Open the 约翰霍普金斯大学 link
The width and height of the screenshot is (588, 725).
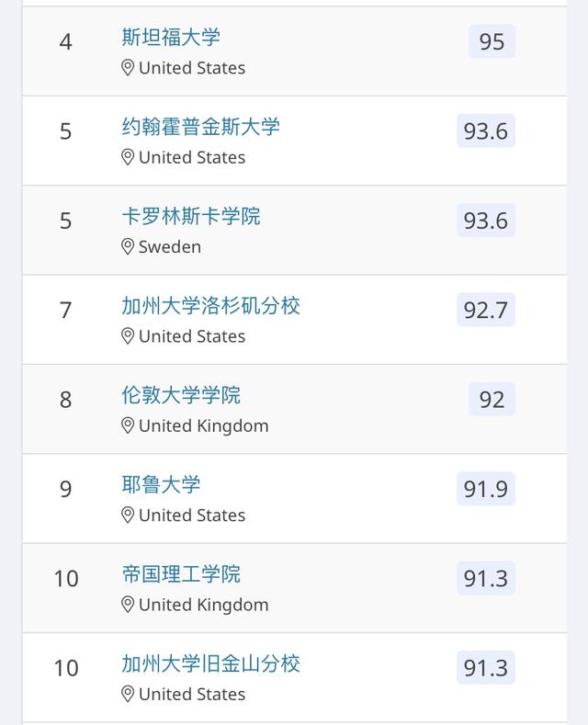click(200, 127)
